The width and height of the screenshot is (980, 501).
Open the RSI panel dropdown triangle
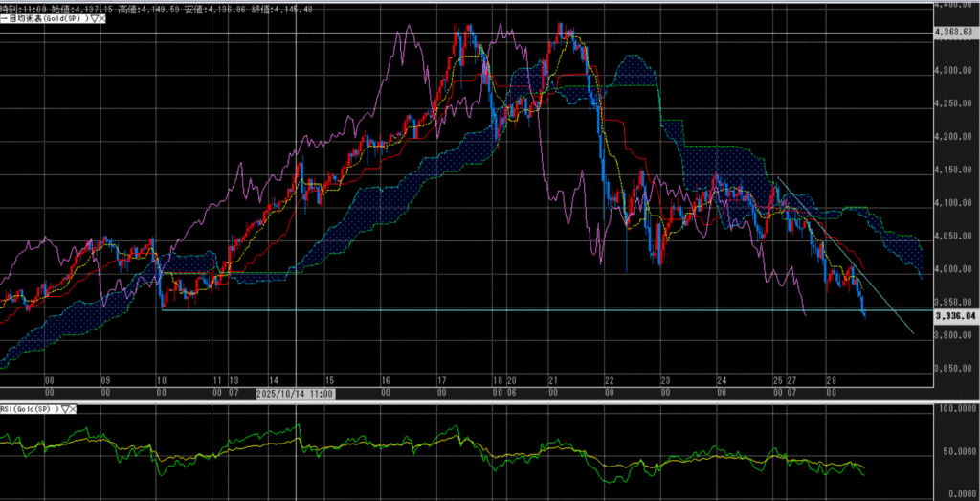pyautogui.click(x=66, y=408)
